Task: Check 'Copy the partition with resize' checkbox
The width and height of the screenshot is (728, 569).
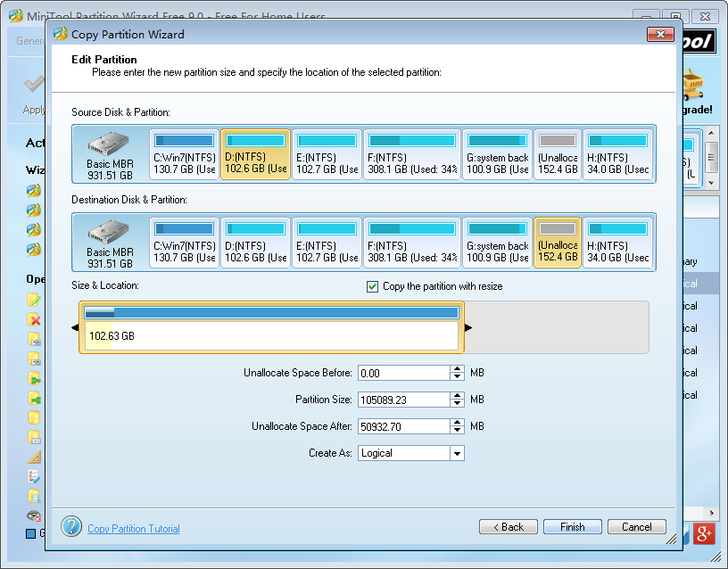Action: click(372, 286)
